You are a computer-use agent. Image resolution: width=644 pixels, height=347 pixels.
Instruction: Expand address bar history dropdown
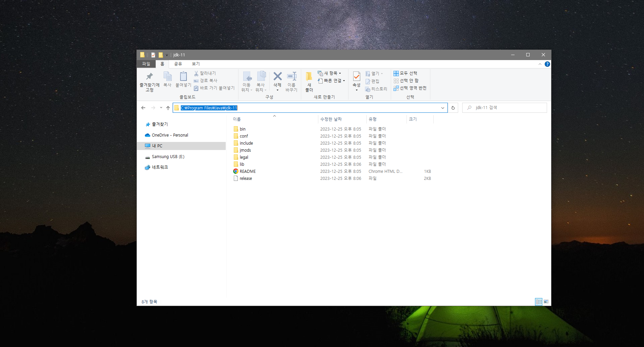[x=443, y=108]
